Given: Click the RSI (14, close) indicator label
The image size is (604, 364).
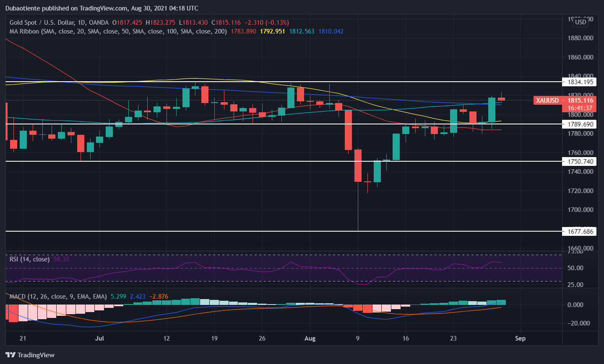Looking at the screenshot, I should [29, 259].
